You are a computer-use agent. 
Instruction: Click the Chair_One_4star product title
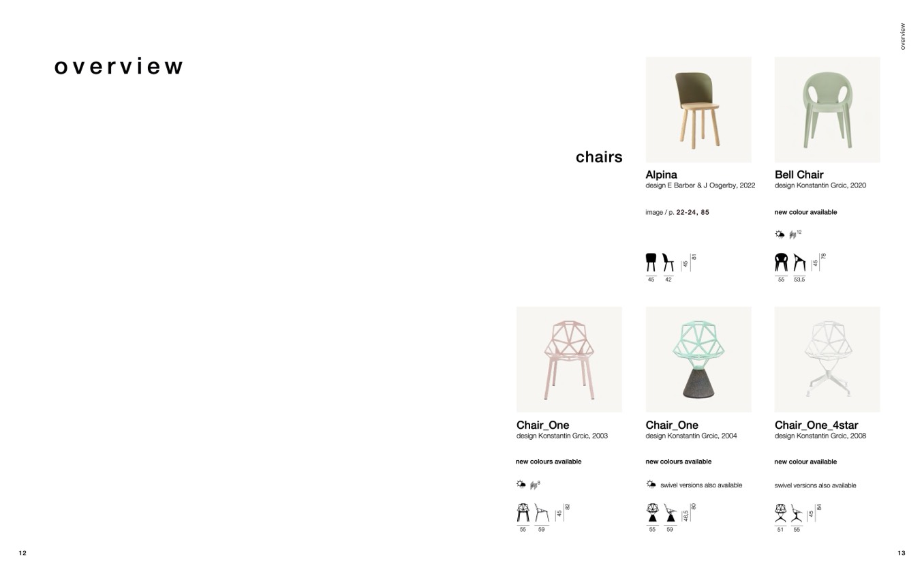[815, 425]
